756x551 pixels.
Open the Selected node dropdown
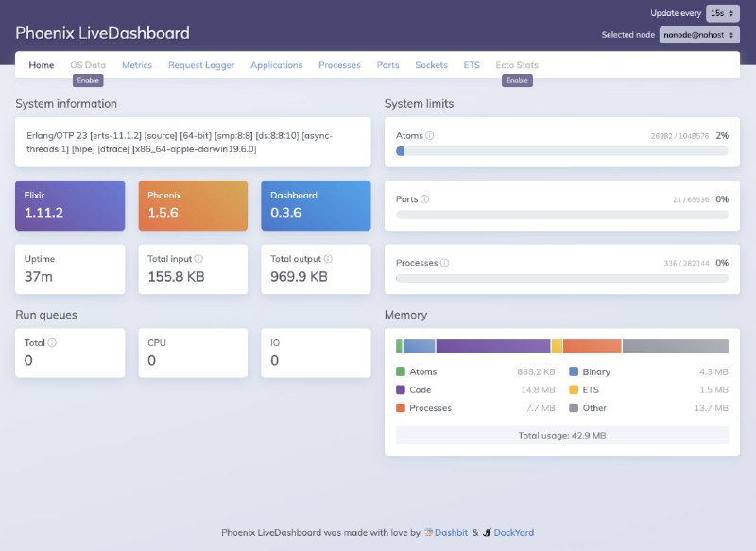699,35
